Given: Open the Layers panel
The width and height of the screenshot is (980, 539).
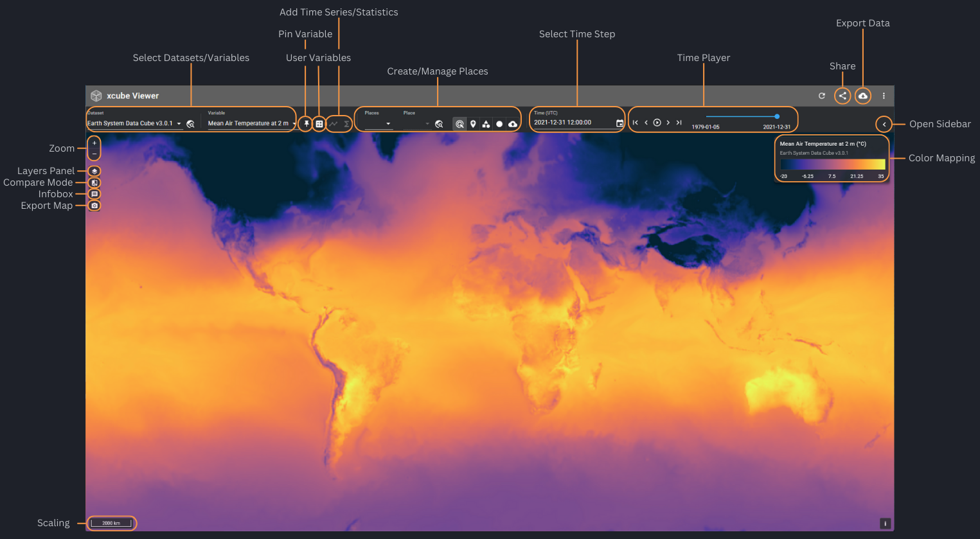Looking at the screenshot, I should (x=94, y=172).
